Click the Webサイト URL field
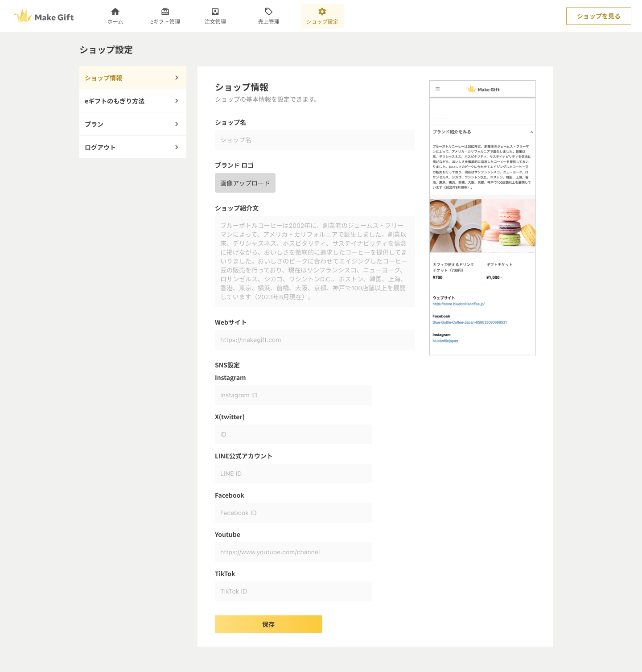The height and width of the screenshot is (672, 642). (x=314, y=340)
